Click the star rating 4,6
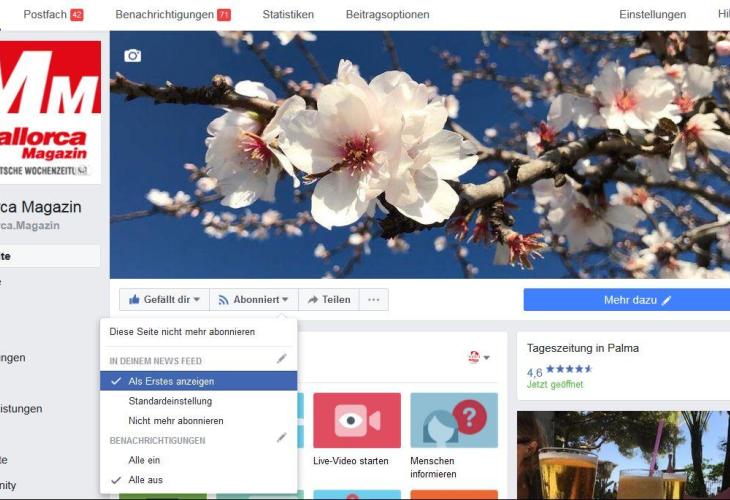730x500 pixels. [x=559, y=372]
